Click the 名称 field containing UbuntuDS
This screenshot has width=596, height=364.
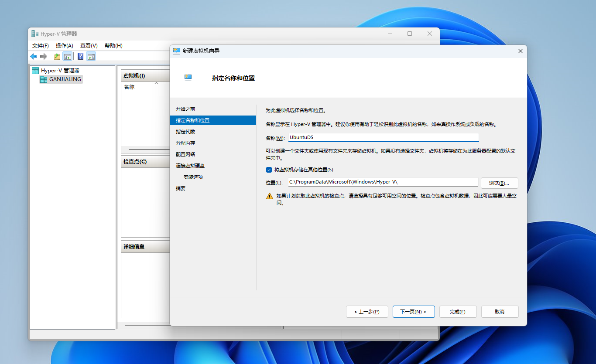(384, 137)
